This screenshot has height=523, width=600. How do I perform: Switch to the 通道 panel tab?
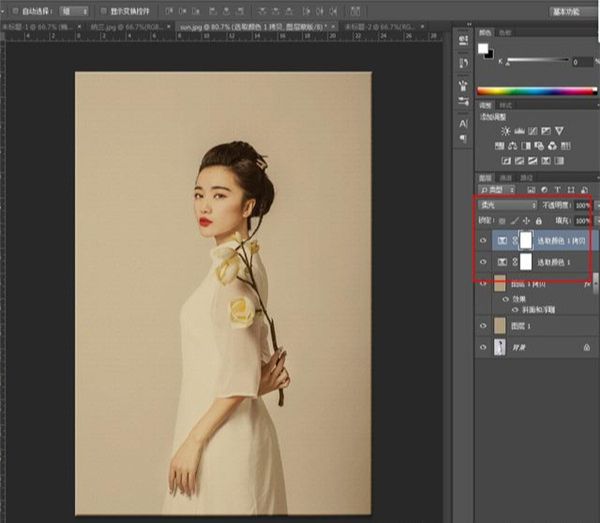click(x=506, y=178)
